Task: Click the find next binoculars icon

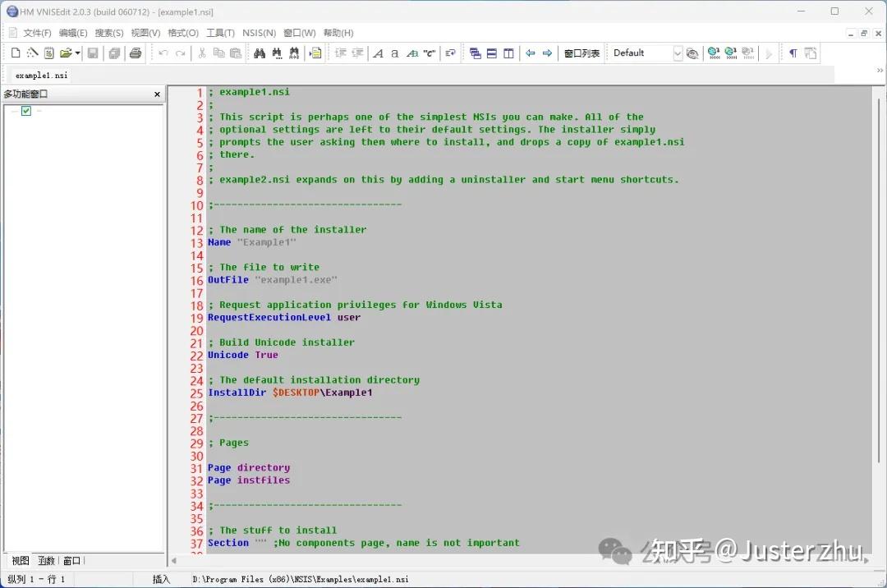Action: click(277, 53)
